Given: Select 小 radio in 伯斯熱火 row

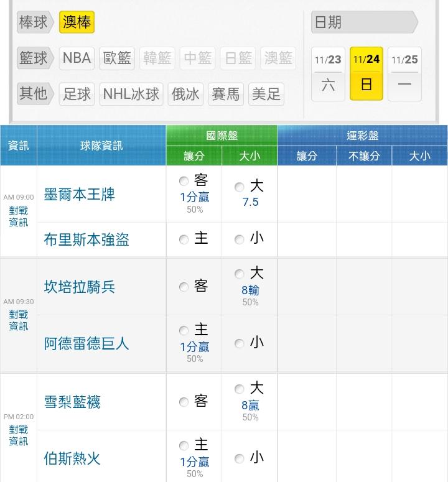Looking at the screenshot, I should (239, 458).
